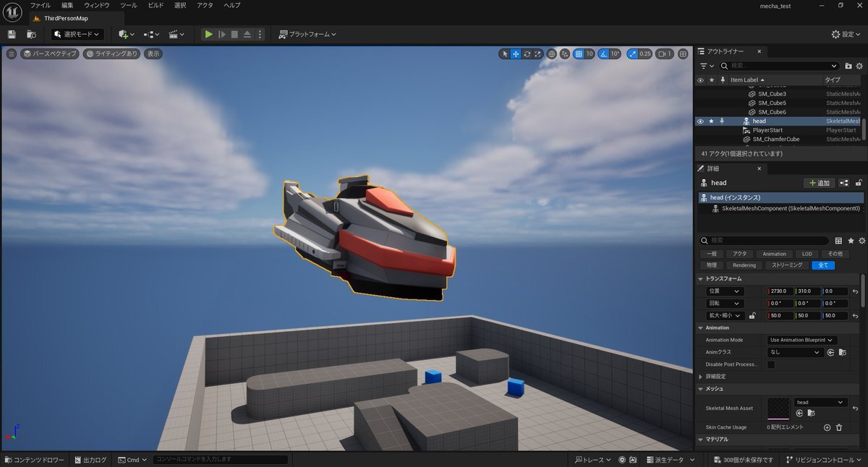Select SM_Cube3 in the Outliner
Screen dimensions: 868x467
click(x=772, y=94)
